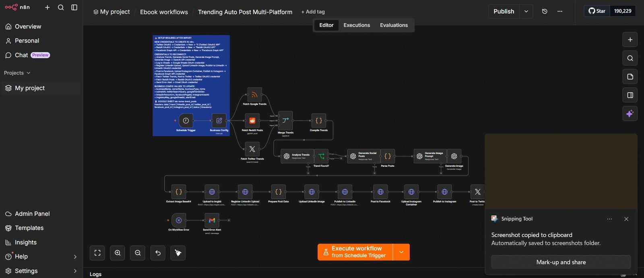Collapse the Projects section

click(x=17, y=73)
